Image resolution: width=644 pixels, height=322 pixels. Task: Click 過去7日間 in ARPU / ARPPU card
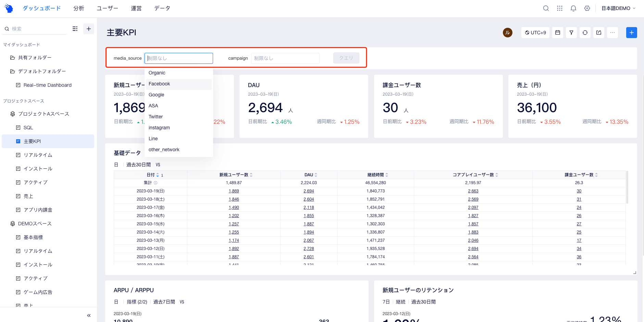[164, 302]
